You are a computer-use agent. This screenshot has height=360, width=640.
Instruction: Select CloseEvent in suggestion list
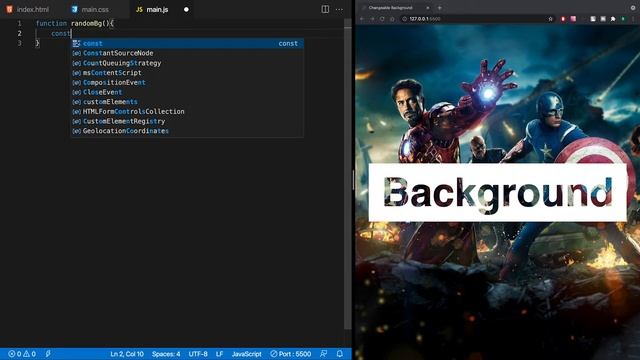pos(187,92)
